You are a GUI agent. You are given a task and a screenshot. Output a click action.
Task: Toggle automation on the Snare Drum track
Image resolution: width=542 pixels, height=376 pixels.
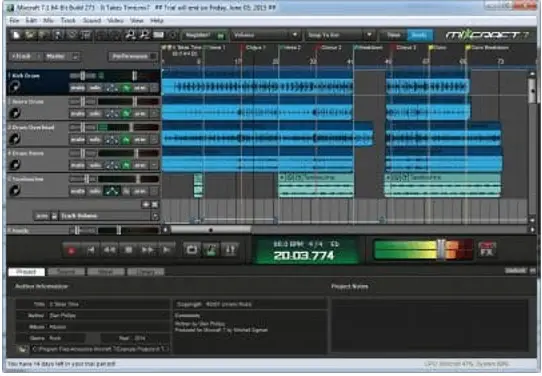[112, 114]
